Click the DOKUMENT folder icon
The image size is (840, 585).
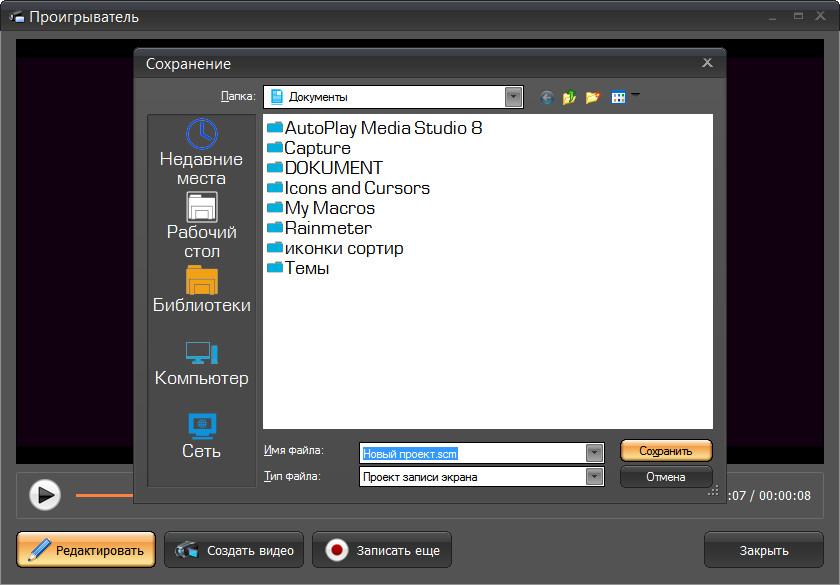(x=275, y=168)
